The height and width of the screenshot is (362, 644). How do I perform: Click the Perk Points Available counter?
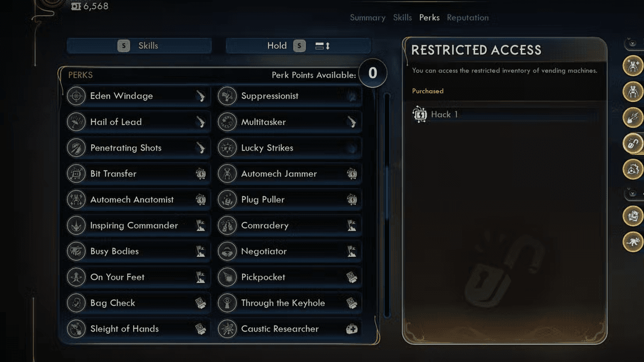pyautogui.click(x=372, y=73)
